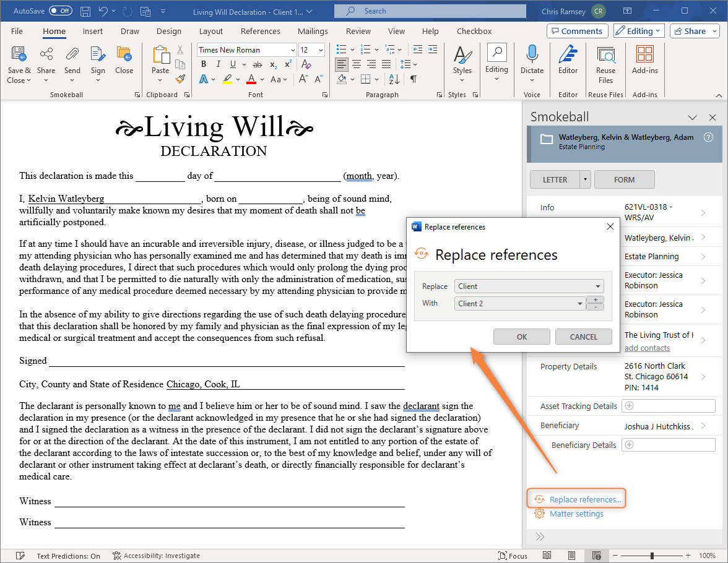The width and height of the screenshot is (728, 563).
Task: Open the Replace references link
Action: pyautogui.click(x=585, y=499)
